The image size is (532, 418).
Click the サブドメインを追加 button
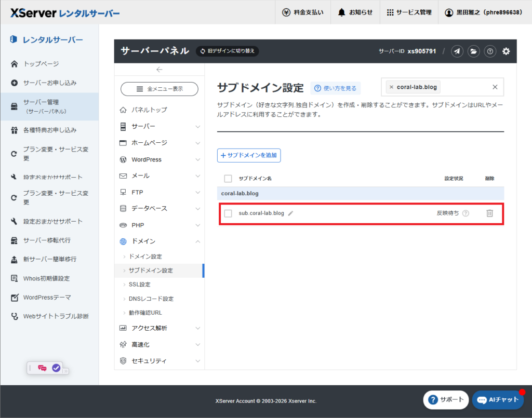click(x=249, y=155)
